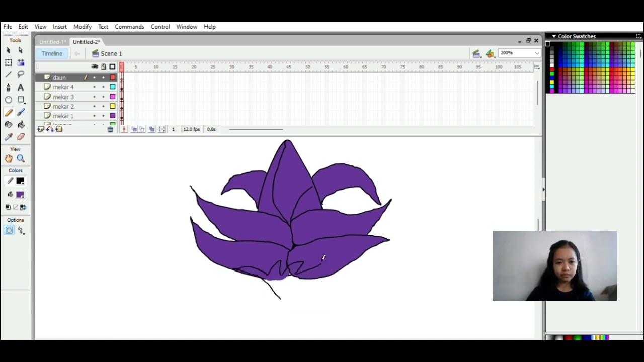Select the Subselection tool
Image resolution: width=644 pixels, height=362 pixels.
tap(21, 50)
